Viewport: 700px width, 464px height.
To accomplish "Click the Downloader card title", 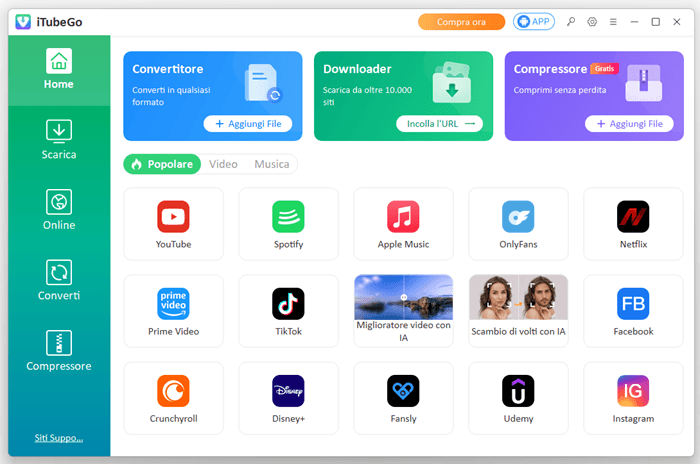I will [357, 69].
